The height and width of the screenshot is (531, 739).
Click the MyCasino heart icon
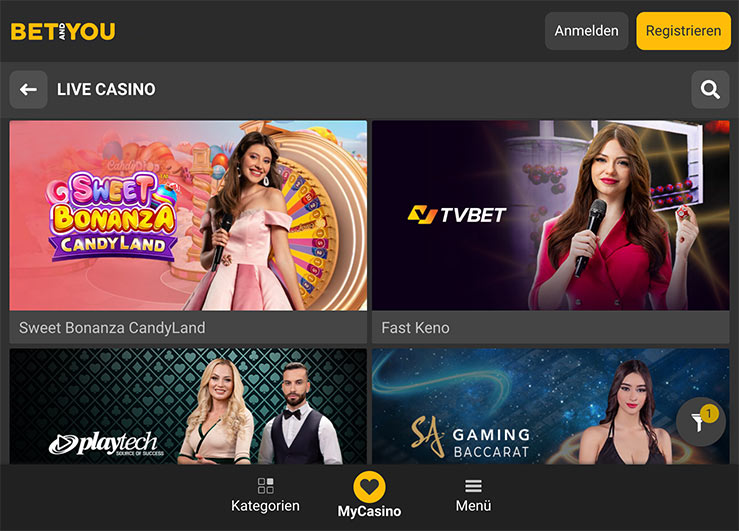click(x=370, y=487)
